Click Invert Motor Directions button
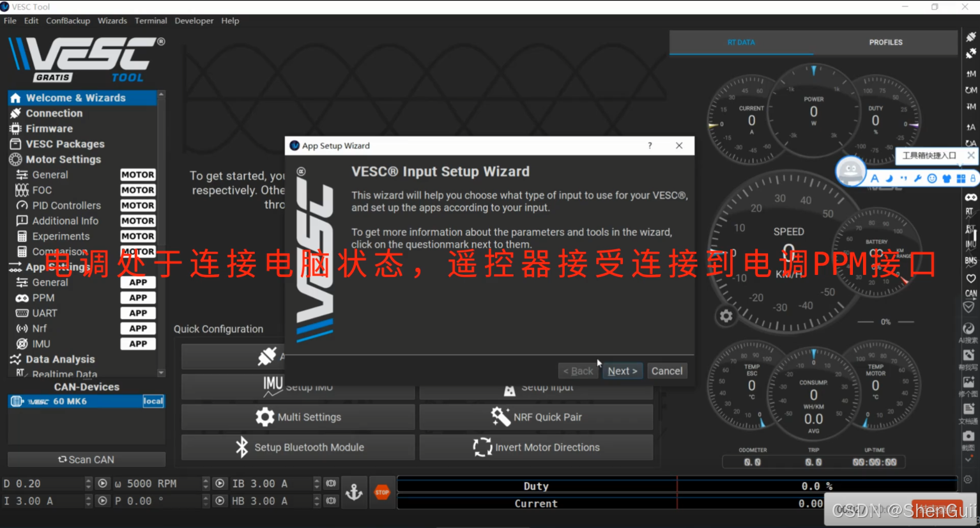The image size is (980, 528). (x=536, y=447)
